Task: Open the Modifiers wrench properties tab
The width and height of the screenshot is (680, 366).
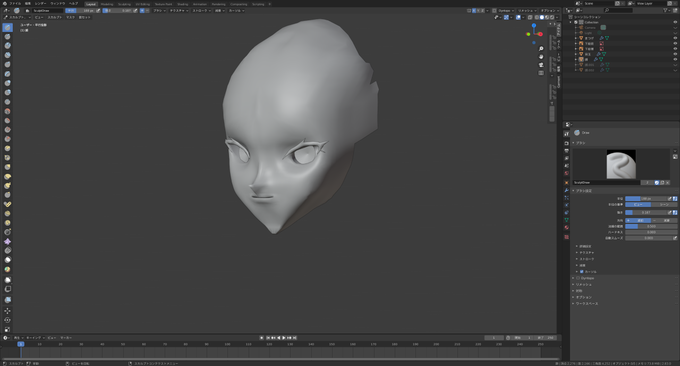Action: (x=566, y=190)
